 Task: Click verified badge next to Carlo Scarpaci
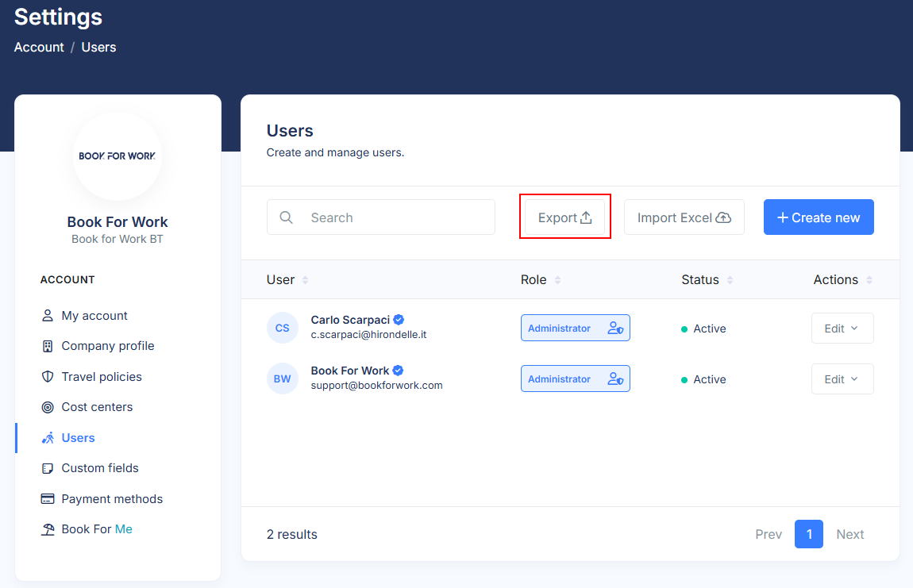[399, 320]
